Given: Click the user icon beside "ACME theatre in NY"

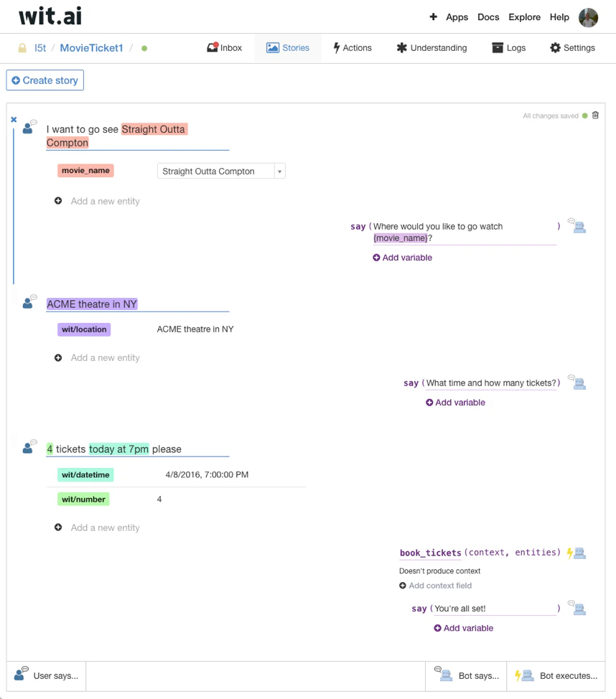Looking at the screenshot, I should (x=27, y=303).
